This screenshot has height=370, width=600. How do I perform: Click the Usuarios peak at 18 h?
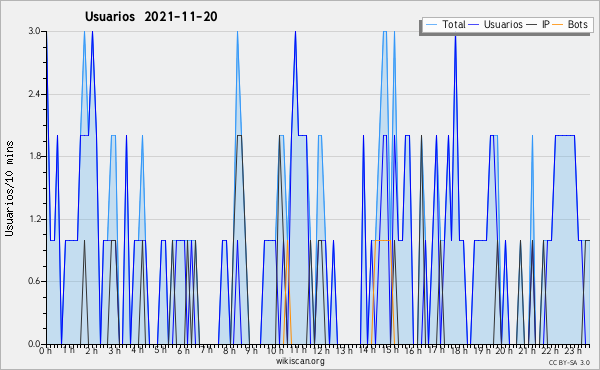pyautogui.click(x=455, y=37)
